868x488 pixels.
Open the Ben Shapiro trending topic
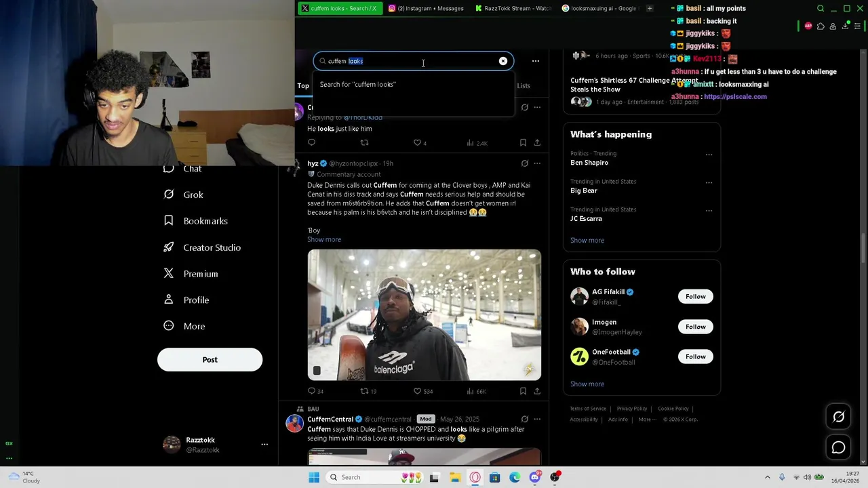[x=589, y=163]
